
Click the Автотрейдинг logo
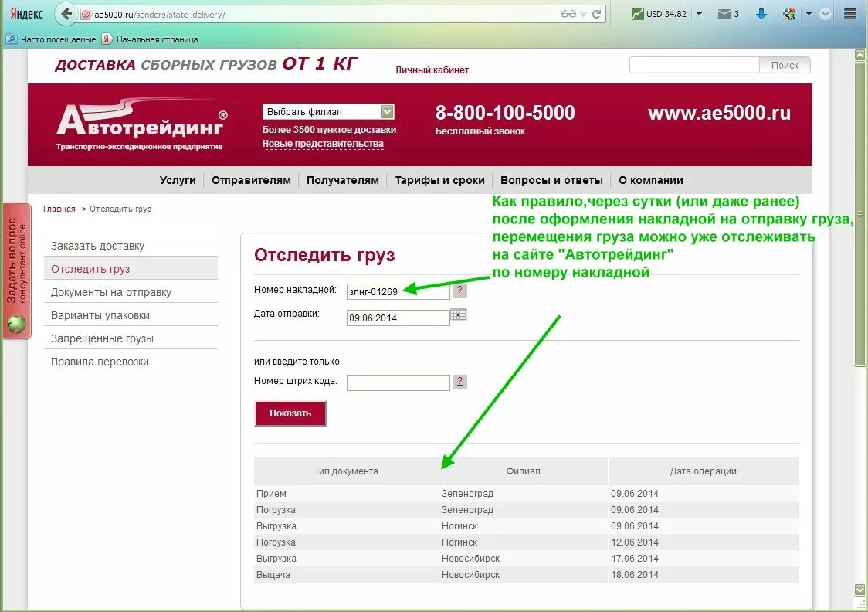coord(142,124)
